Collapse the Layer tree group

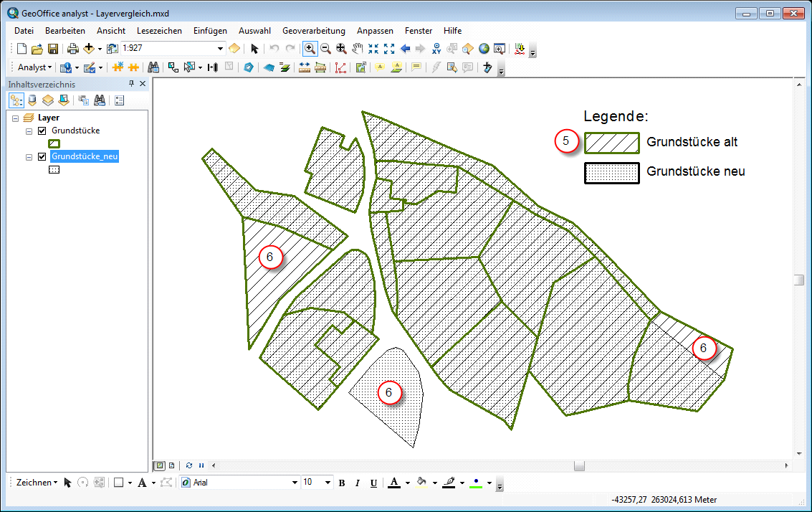click(15, 118)
